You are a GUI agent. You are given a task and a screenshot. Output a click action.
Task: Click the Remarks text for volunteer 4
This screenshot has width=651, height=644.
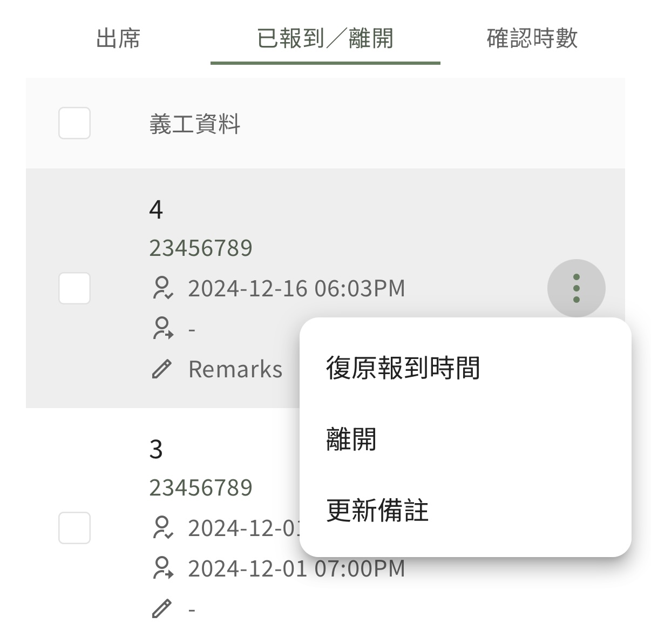point(235,369)
